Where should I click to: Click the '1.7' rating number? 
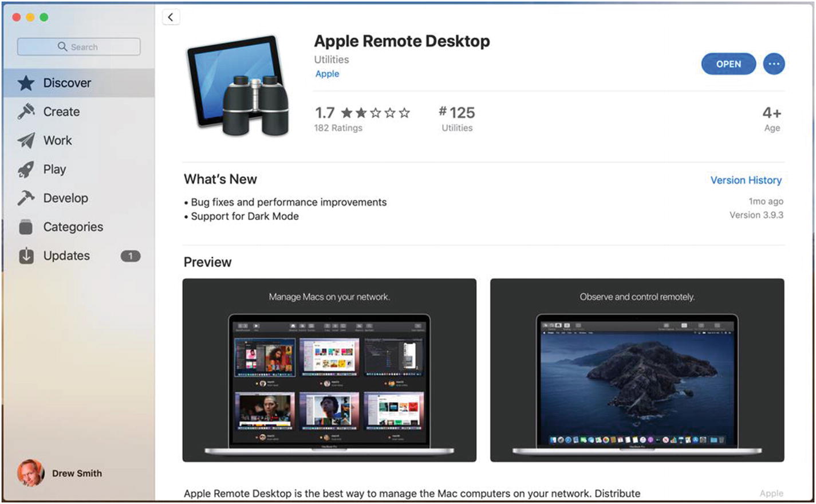point(325,113)
